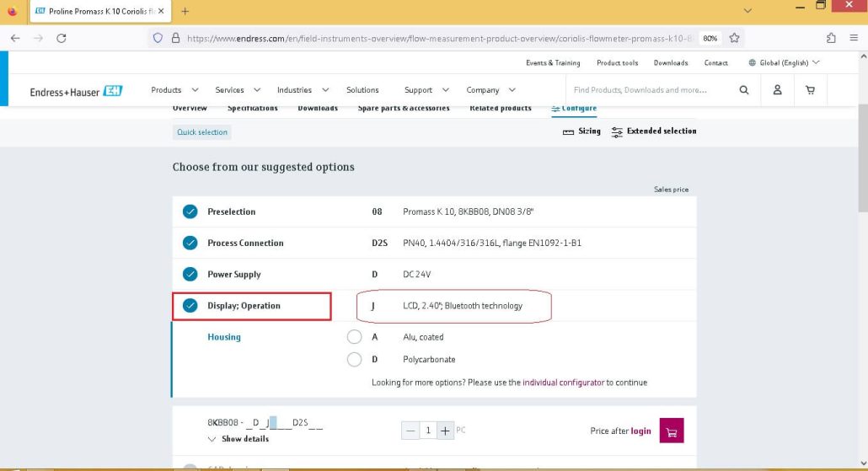
Task: Open Sizing tool
Action: pos(581,131)
